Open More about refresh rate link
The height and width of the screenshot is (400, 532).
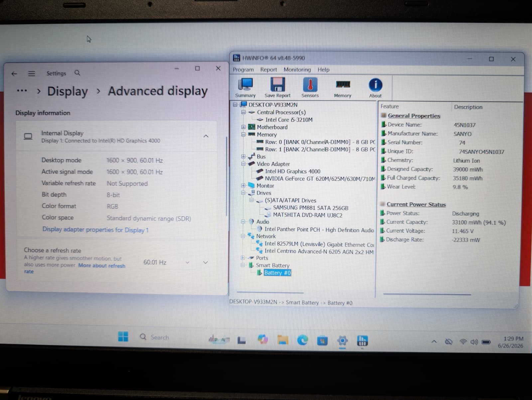102,265
